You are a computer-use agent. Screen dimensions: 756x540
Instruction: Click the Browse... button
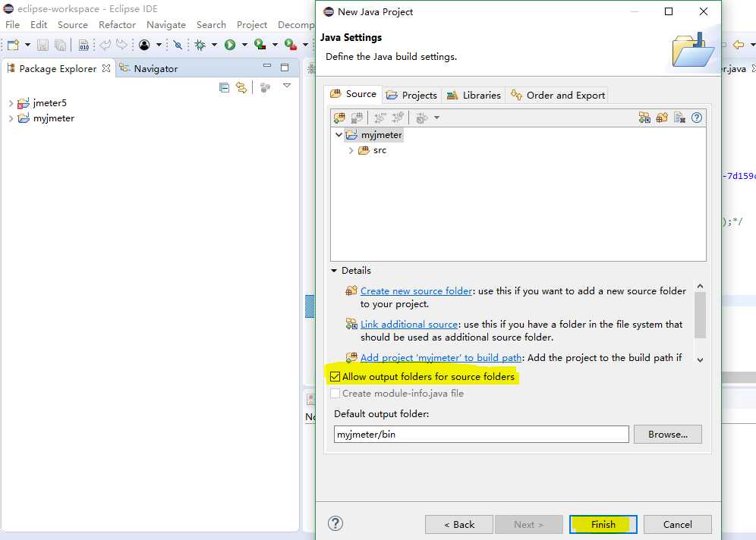click(x=668, y=434)
